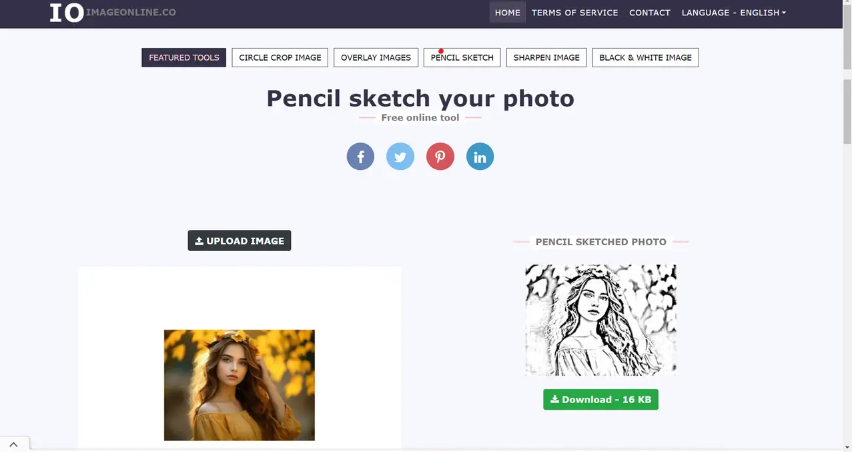Open Pencil Sketch tool
Viewport: 852px width, 452px height.
[462, 58]
